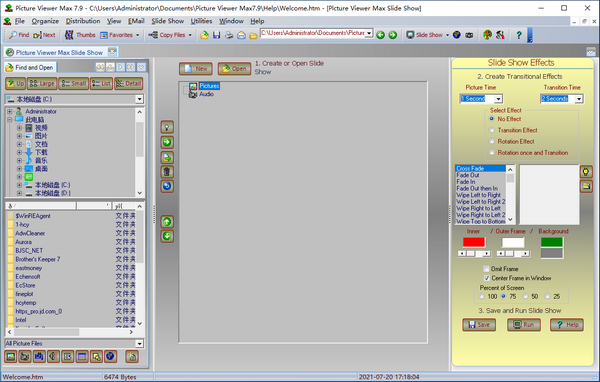Select the No Effect radio button
The height and width of the screenshot is (382, 600).
[x=492, y=119]
